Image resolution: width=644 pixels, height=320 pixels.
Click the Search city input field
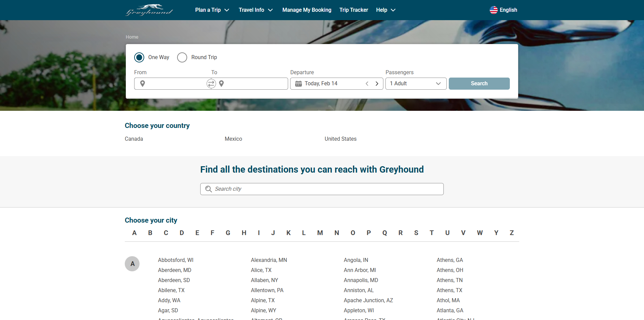point(322,189)
